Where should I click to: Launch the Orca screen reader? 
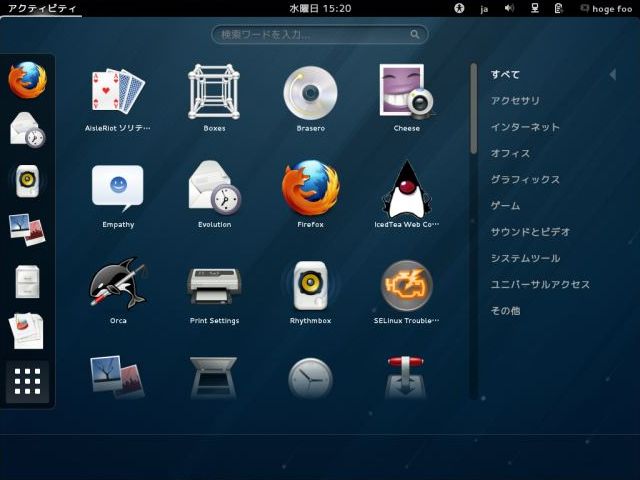(x=118, y=291)
